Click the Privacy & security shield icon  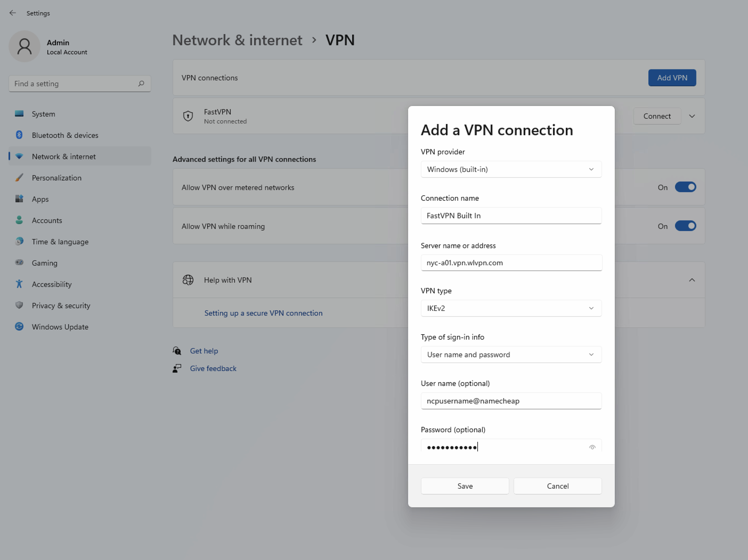click(19, 306)
